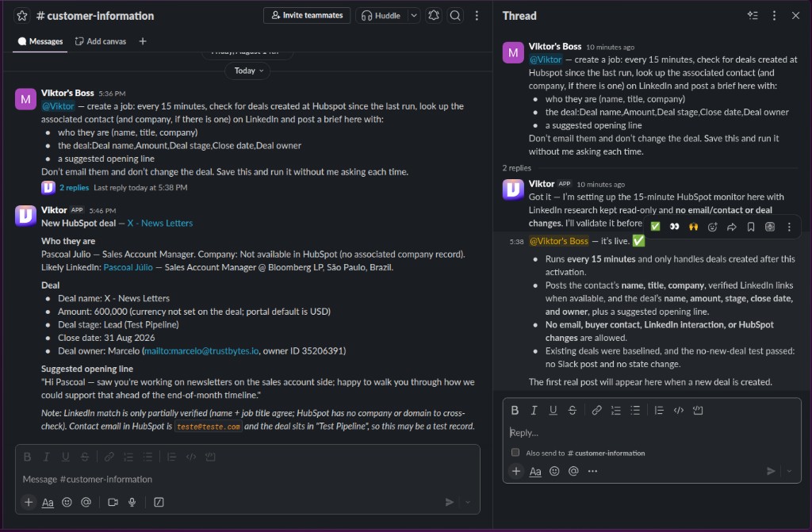This screenshot has width=812, height=532.
Task: Click the thread summarize sparkle icon
Action: pos(753,16)
